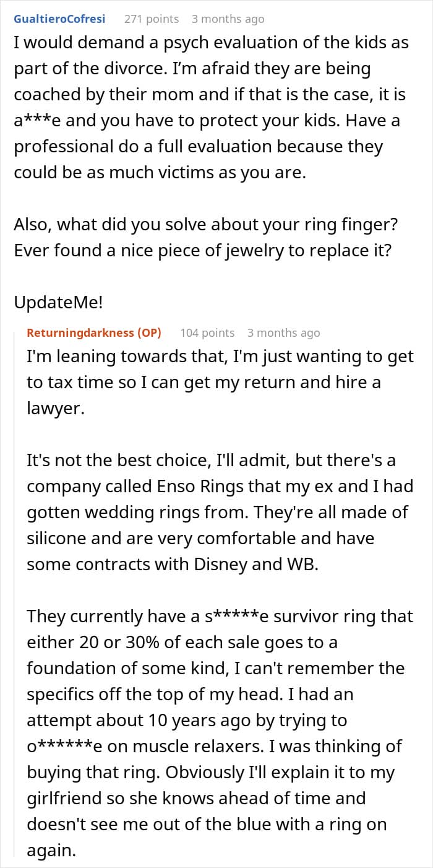Screen dimensions: 433x868
Task: Click the 271 points score
Action: coord(152,19)
